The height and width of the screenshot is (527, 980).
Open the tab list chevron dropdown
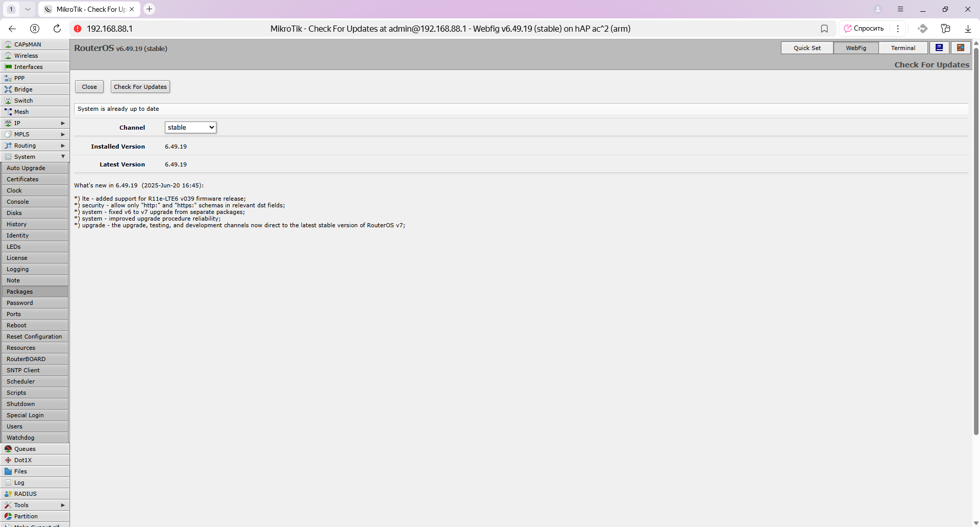coord(28,9)
